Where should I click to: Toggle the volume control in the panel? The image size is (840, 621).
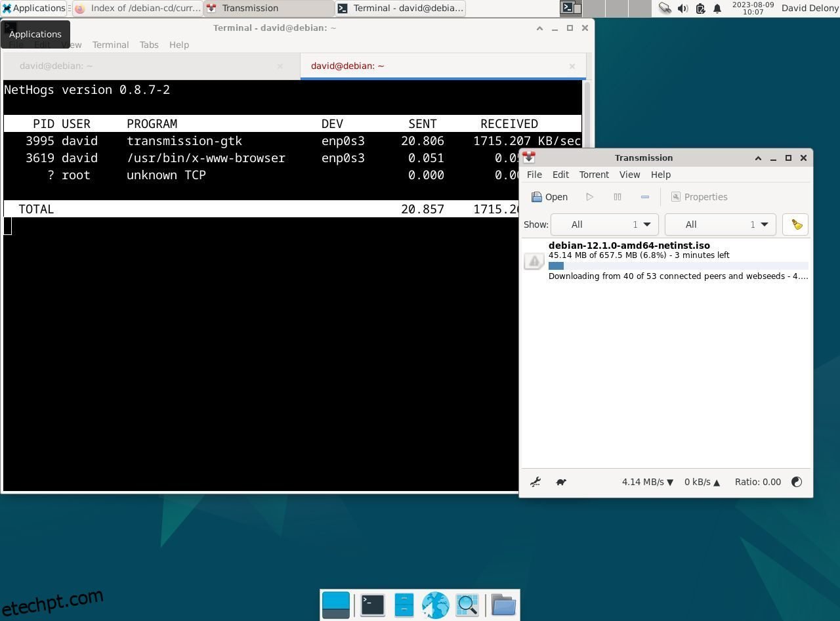(x=682, y=9)
